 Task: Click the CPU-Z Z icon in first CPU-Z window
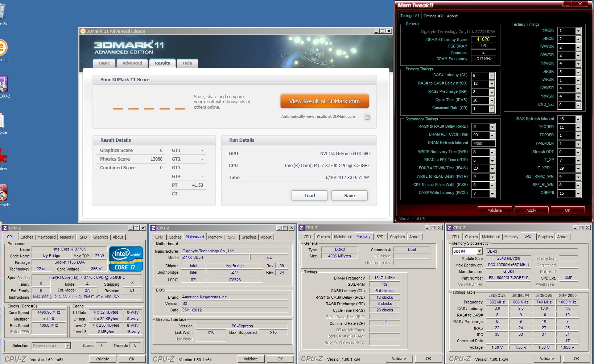coord(5,228)
